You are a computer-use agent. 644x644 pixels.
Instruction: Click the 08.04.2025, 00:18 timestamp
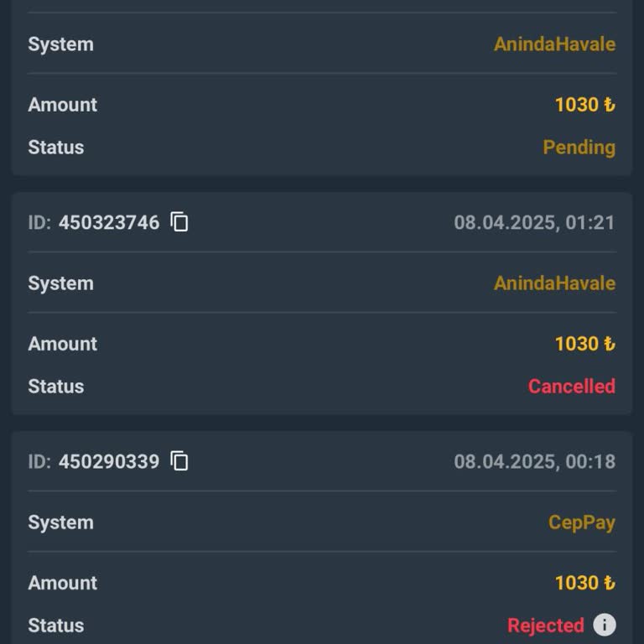[534, 461]
